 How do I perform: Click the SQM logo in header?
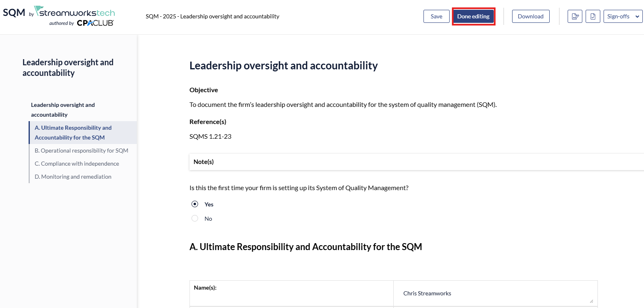14,13
